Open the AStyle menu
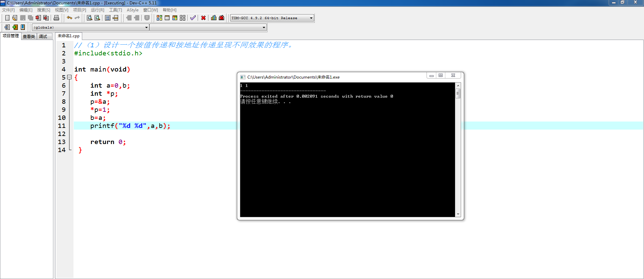 pos(133,10)
